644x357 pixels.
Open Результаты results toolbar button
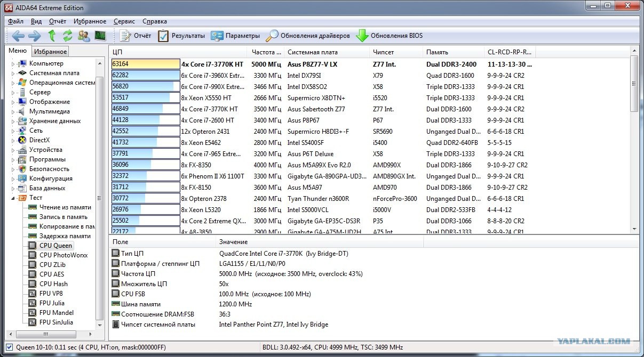tap(181, 36)
